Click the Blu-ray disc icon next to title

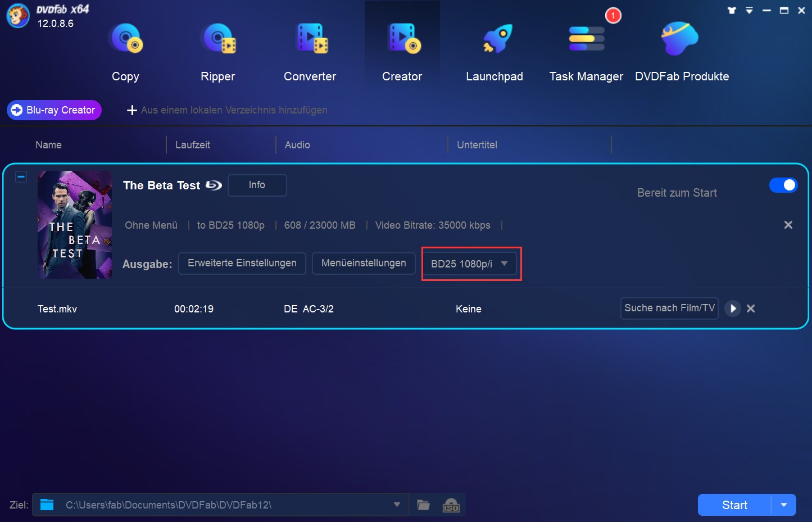click(214, 185)
